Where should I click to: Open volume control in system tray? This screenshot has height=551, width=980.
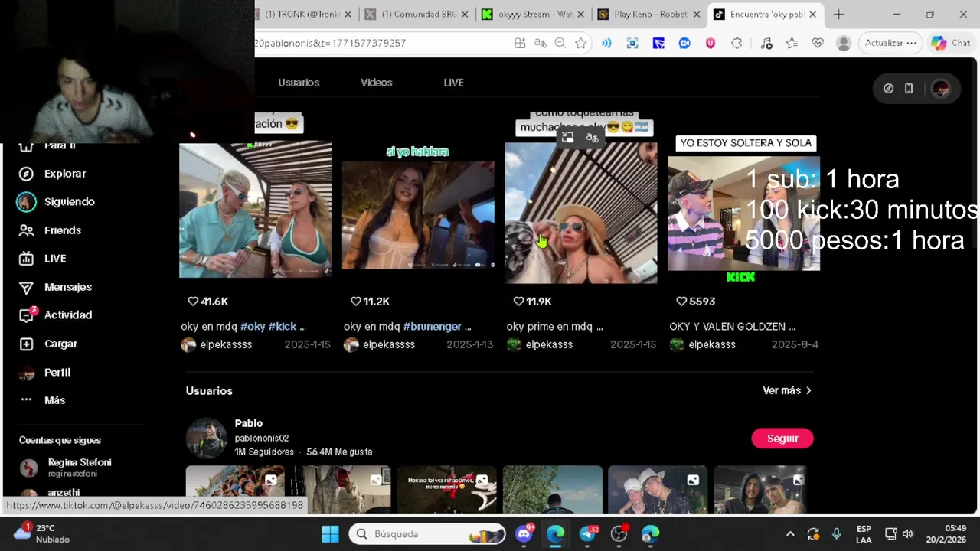[x=908, y=534]
